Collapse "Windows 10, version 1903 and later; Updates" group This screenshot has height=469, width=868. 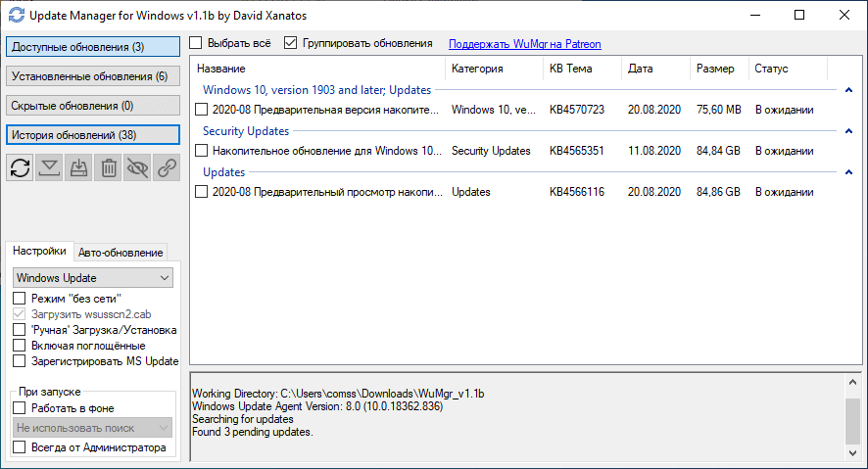coord(848,90)
